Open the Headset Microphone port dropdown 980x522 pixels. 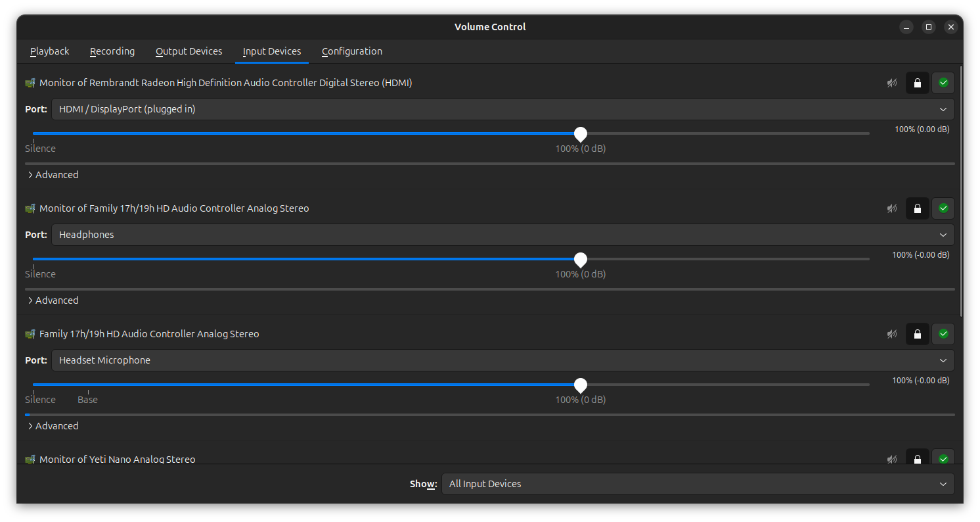tap(502, 360)
